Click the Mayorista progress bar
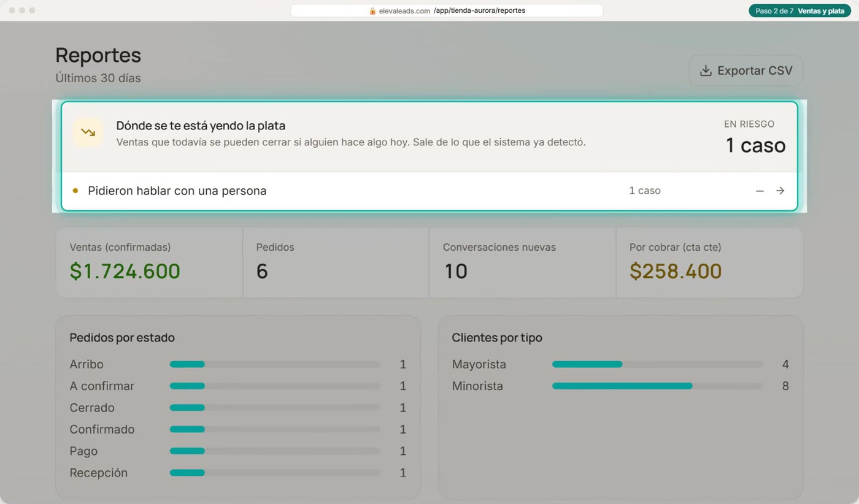 (x=657, y=364)
